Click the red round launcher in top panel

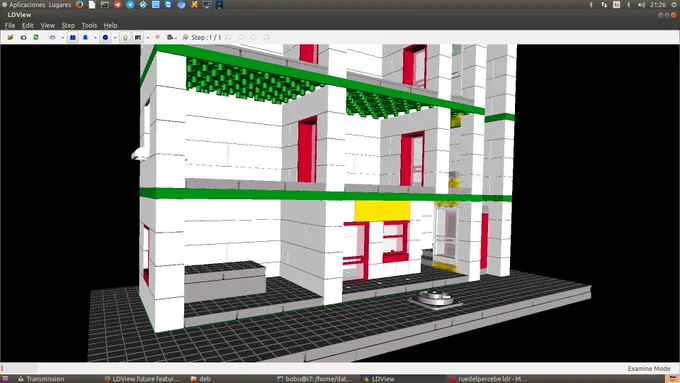(118, 5)
